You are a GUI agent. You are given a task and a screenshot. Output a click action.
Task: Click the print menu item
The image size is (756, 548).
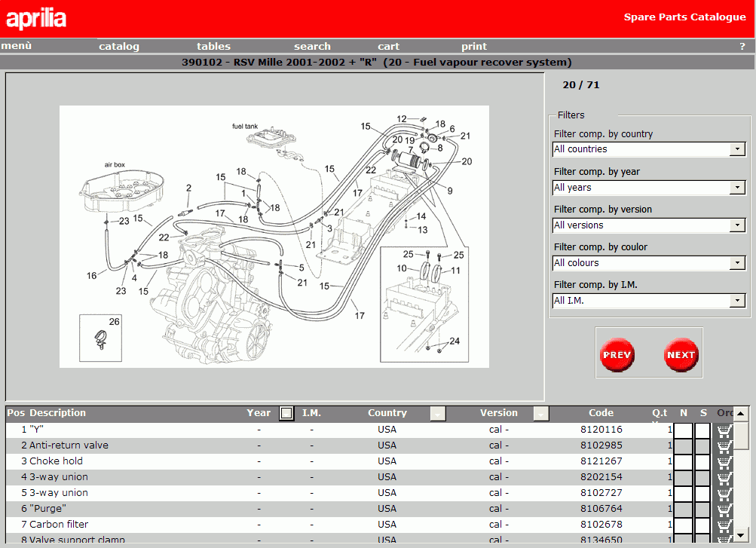[x=474, y=46]
